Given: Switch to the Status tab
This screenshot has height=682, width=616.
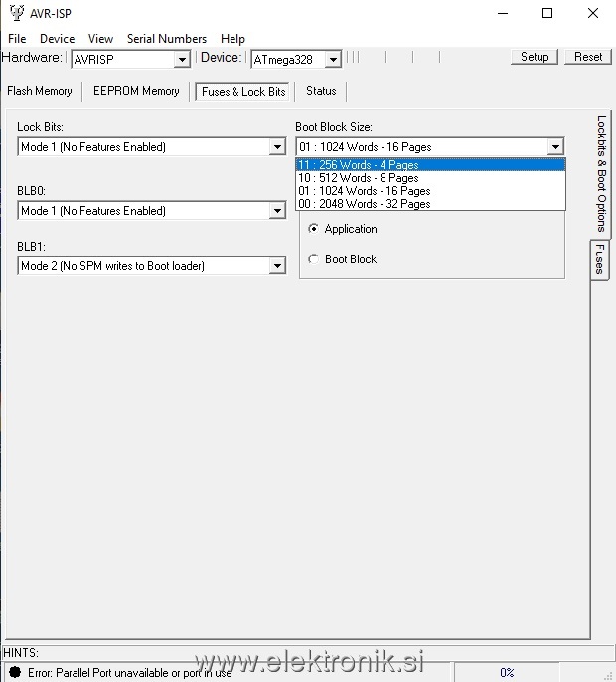Looking at the screenshot, I should (x=321, y=91).
